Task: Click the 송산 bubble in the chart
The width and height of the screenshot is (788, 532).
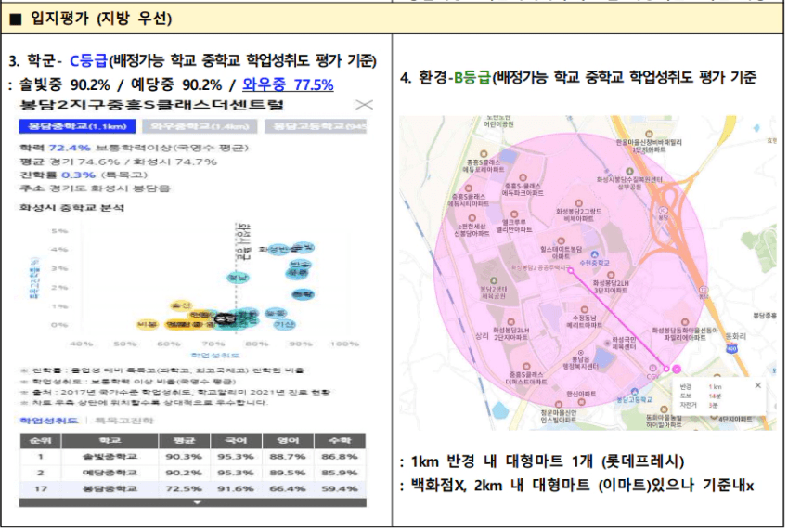Action: click(181, 305)
